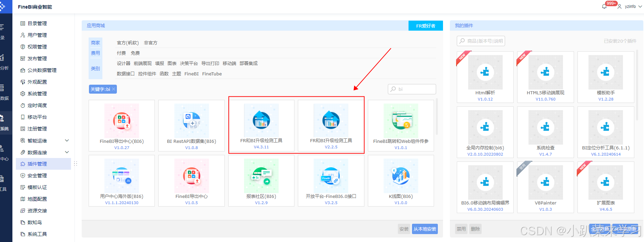Click the 我的插件 search field
This screenshot has height=242, width=644.
pyautogui.click(x=481, y=41)
